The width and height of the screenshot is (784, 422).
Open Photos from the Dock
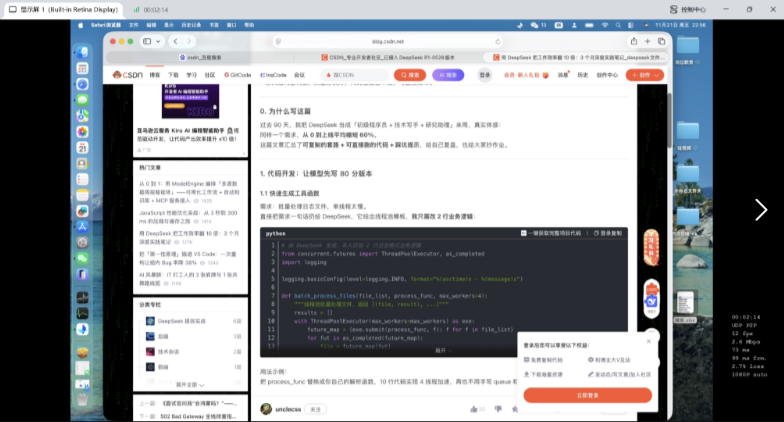82,132
